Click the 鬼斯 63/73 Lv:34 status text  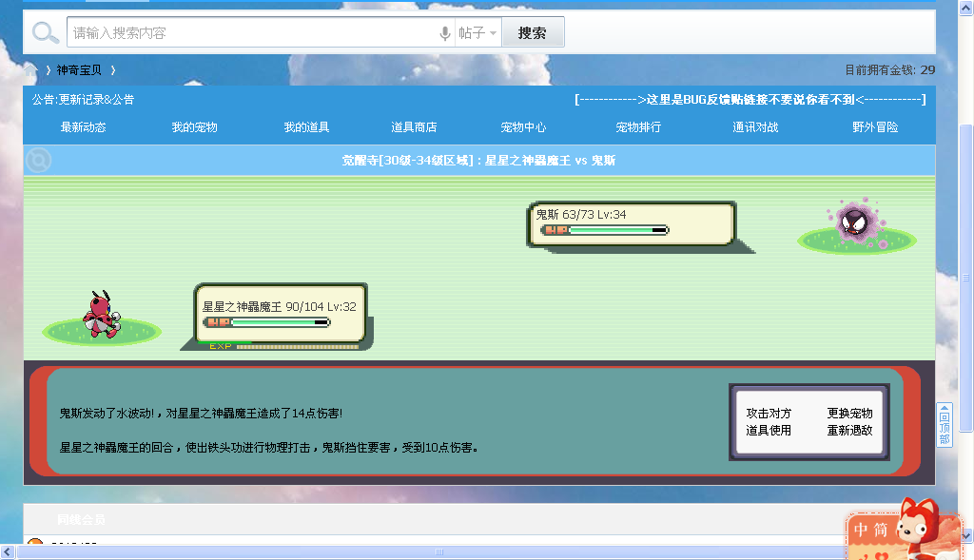[581, 215]
